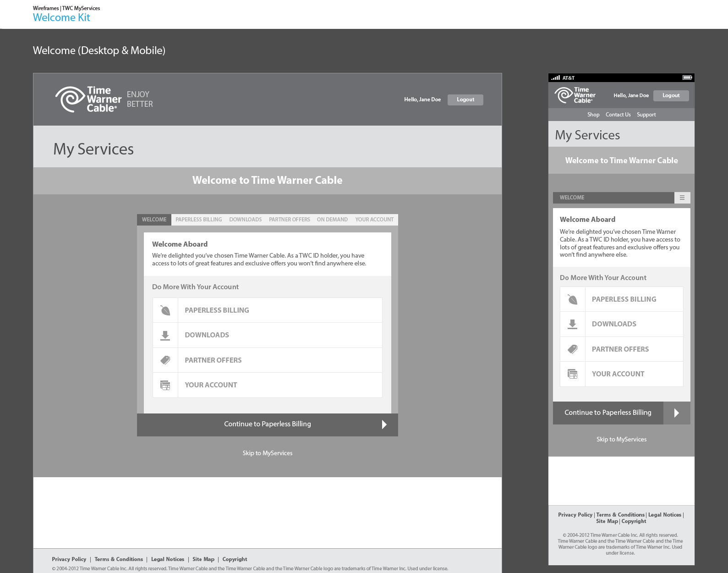Click the mobile Logout button
728x573 pixels.
point(671,96)
